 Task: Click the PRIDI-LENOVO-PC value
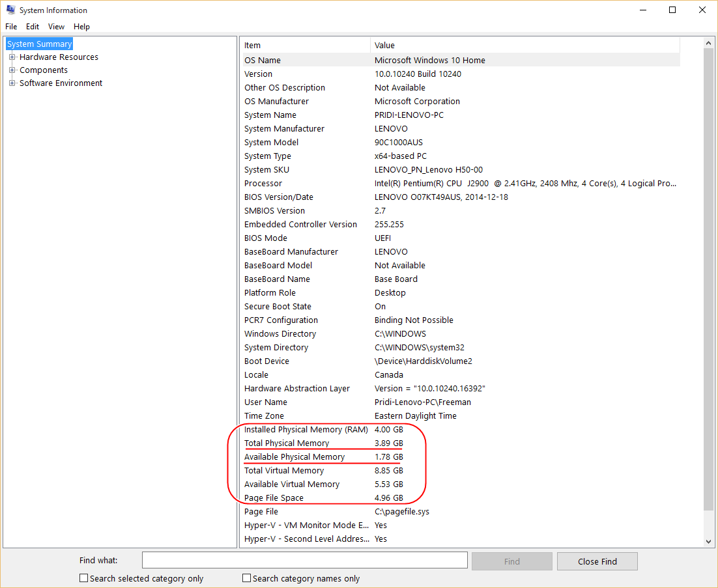409,115
